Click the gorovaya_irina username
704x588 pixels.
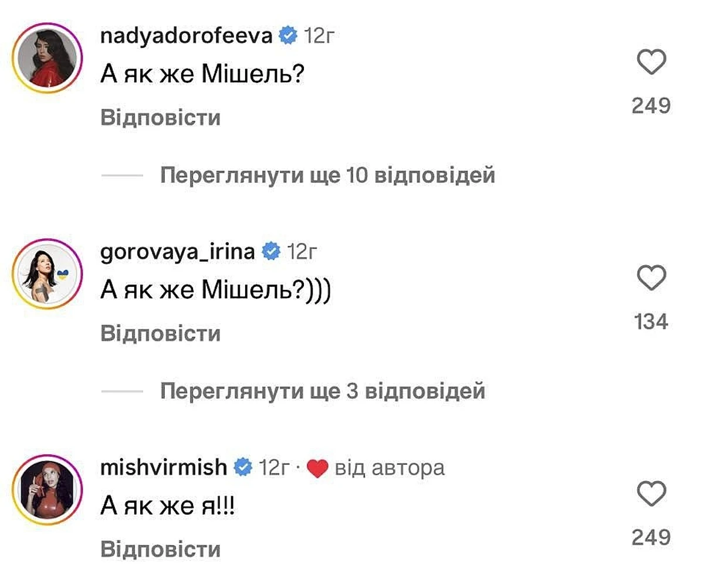tap(178, 252)
